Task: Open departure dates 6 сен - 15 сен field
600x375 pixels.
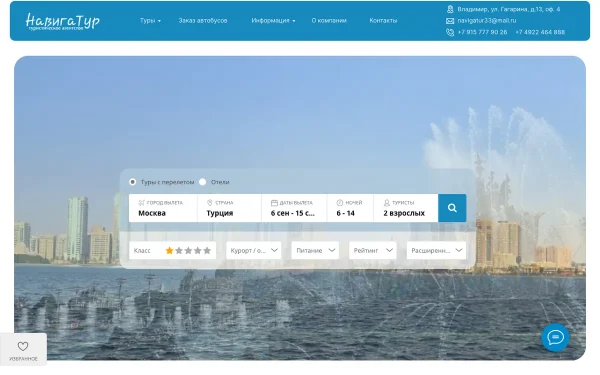Action: click(294, 208)
